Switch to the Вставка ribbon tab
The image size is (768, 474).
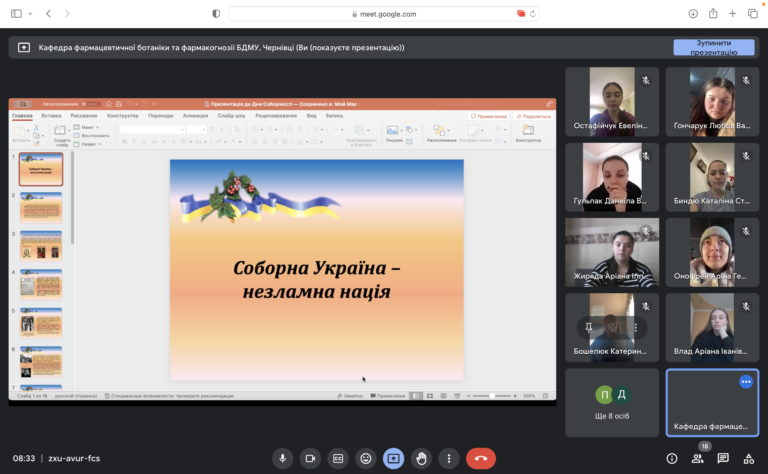coord(51,115)
